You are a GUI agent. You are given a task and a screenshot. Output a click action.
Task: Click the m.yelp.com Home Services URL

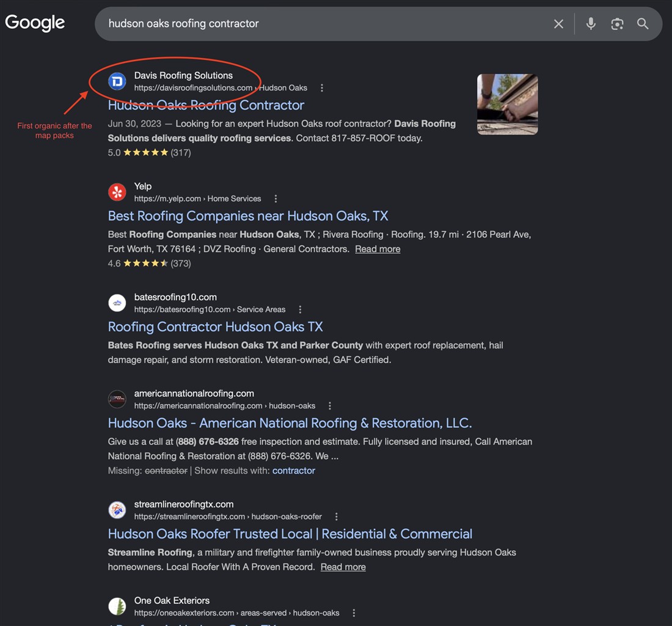coord(197,199)
